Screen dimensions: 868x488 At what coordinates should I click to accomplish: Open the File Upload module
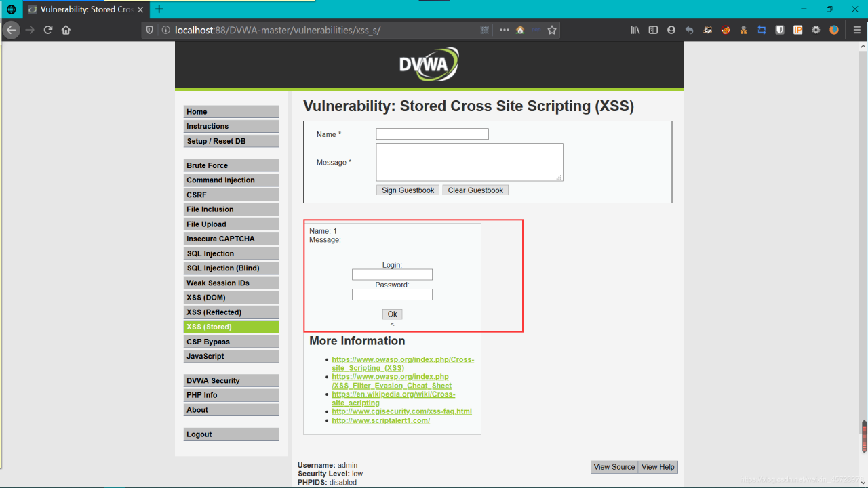[x=231, y=224]
